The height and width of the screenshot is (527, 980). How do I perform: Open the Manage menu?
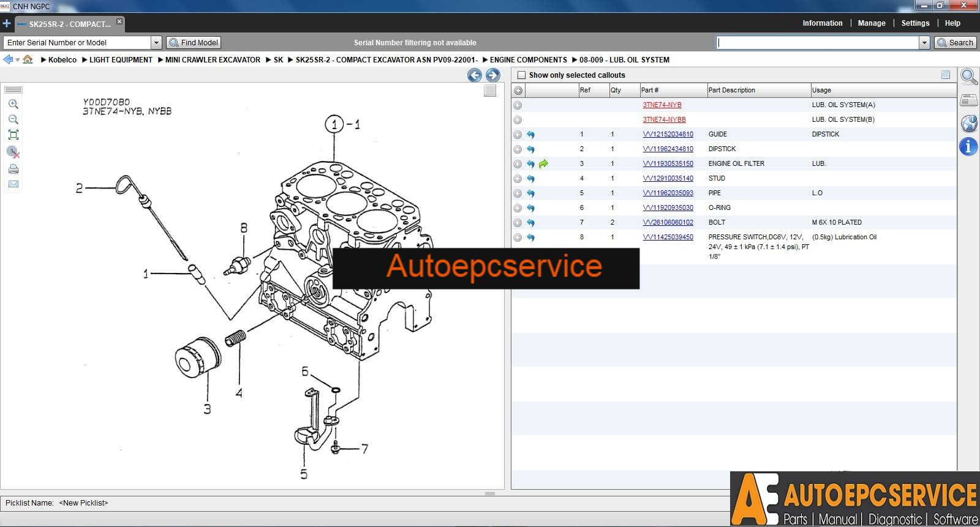pyautogui.click(x=872, y=23)
